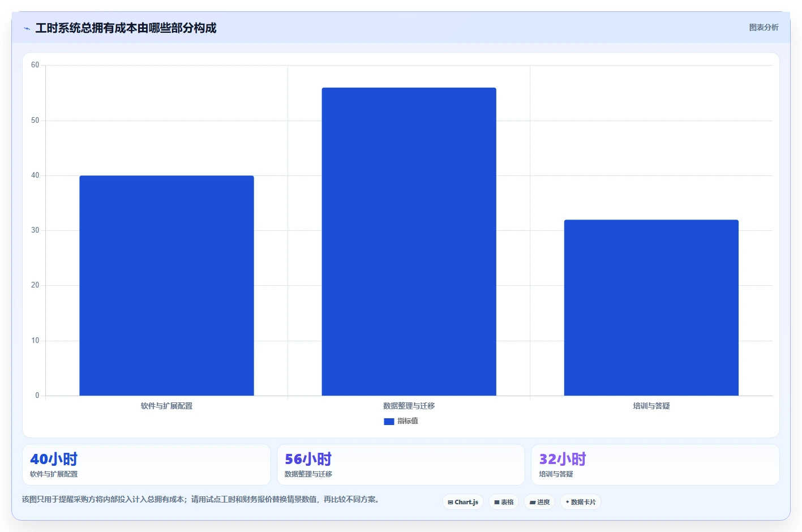Open the 40小时 stat card

click(146, 465)
